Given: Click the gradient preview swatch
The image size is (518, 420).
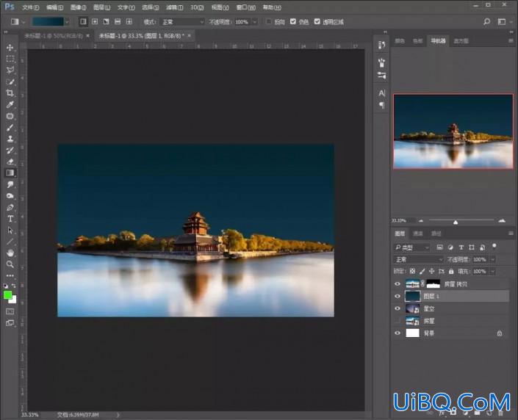Looking at the screenshot, I should click(x=48, y=22).
